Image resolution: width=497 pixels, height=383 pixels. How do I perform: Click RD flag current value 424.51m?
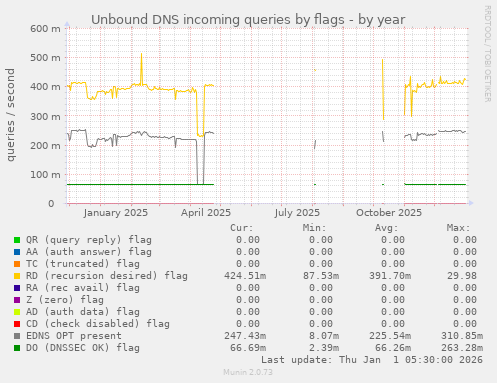pyautogui.click(x=245, y=276)
